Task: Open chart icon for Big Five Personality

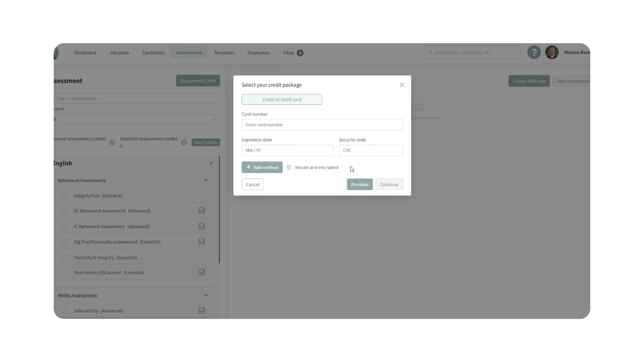Action: (202, 242)
